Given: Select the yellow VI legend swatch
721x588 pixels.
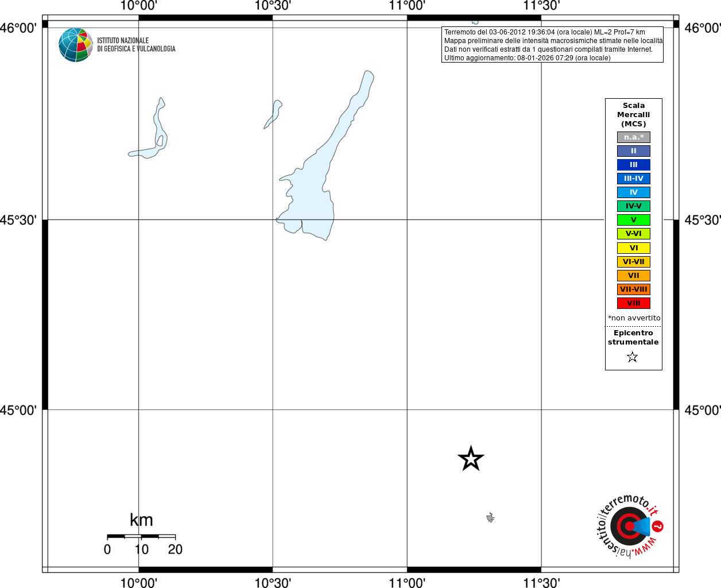Looking at the screenshot, I should (x=634, y=248).
